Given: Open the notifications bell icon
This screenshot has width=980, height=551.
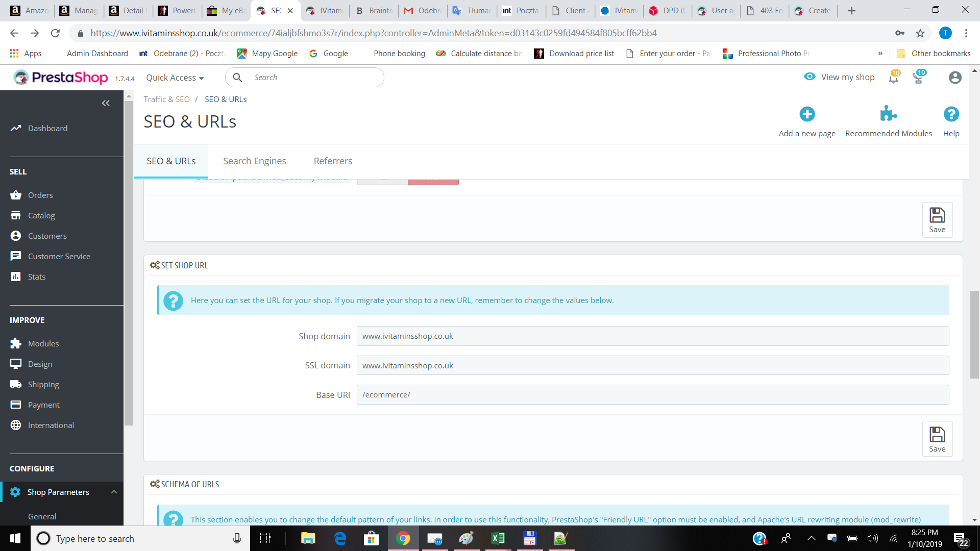Looking at the screenshot, I should [893, 78].
